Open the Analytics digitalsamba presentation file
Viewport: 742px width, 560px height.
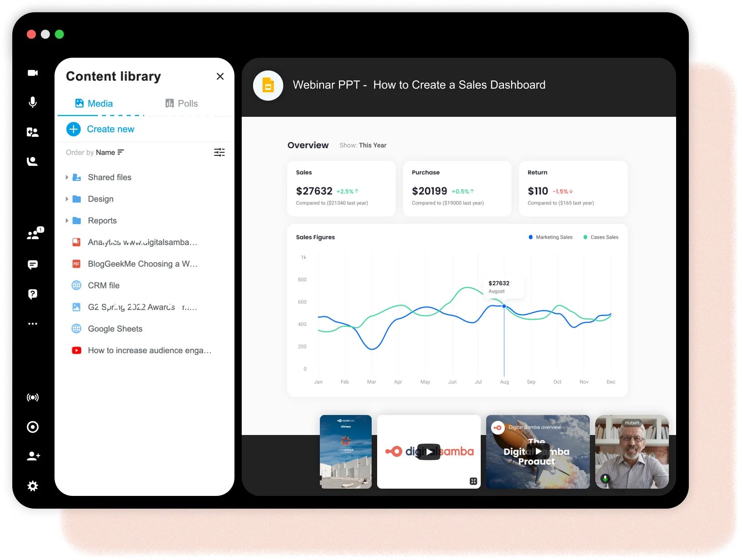click(x=143, y=242)
